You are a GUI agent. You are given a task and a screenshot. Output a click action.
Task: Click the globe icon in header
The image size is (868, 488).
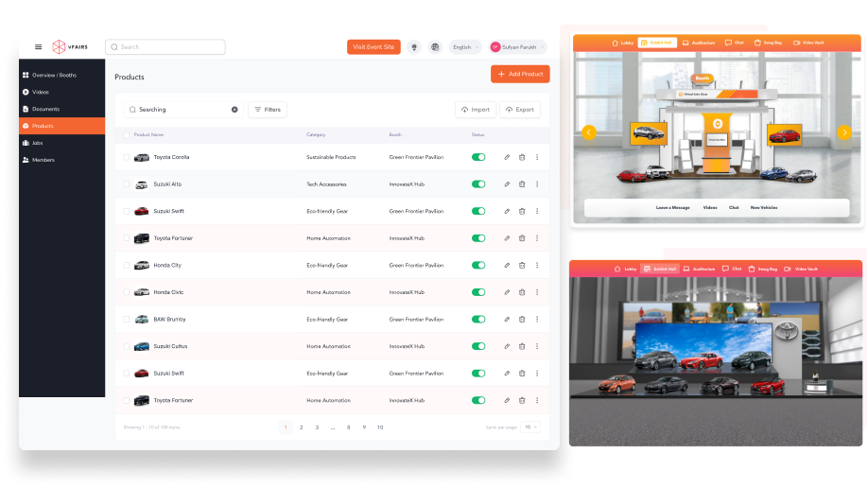435,47
